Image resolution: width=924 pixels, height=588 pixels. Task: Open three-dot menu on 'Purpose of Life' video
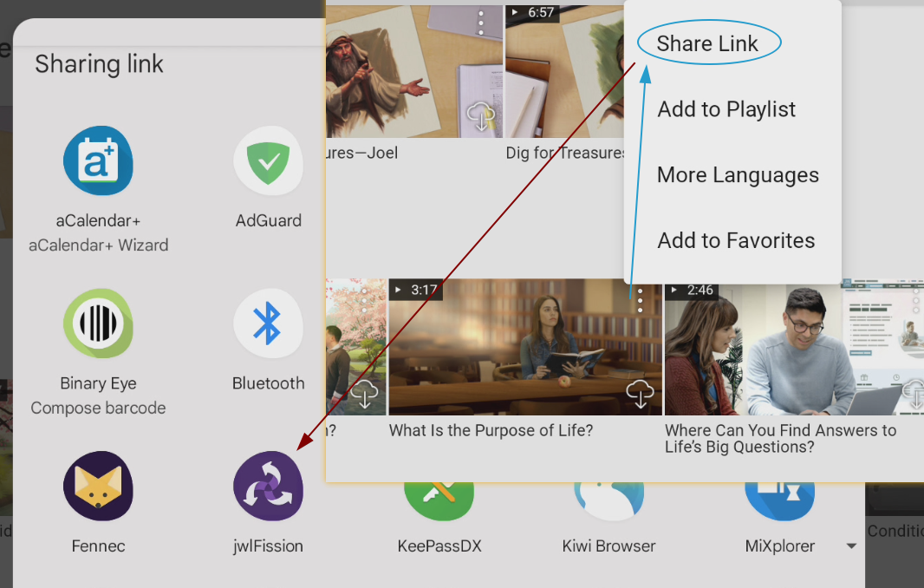tap(640, 297)
